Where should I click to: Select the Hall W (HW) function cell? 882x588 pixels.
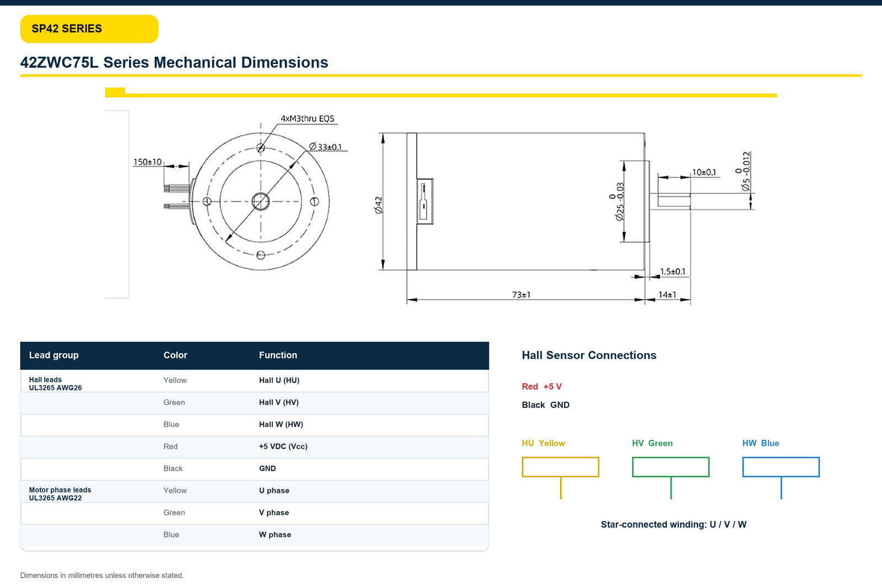pyautogui.click(x=281, y=424)
